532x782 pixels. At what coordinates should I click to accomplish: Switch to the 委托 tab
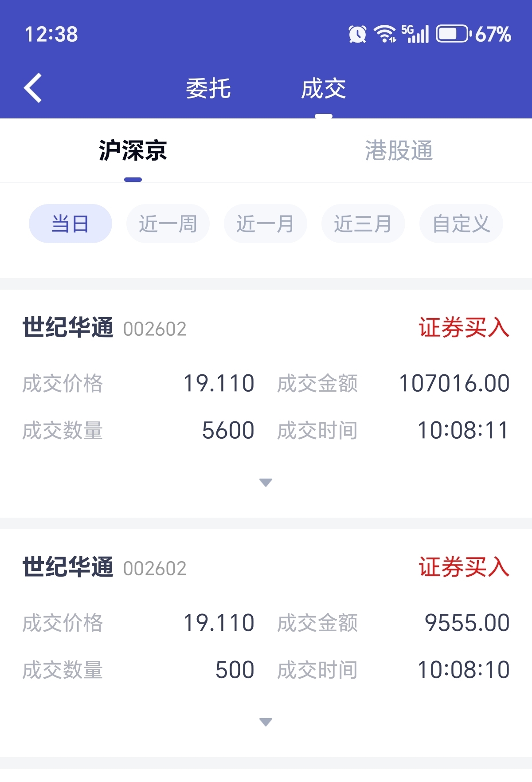tap(208, 88)
